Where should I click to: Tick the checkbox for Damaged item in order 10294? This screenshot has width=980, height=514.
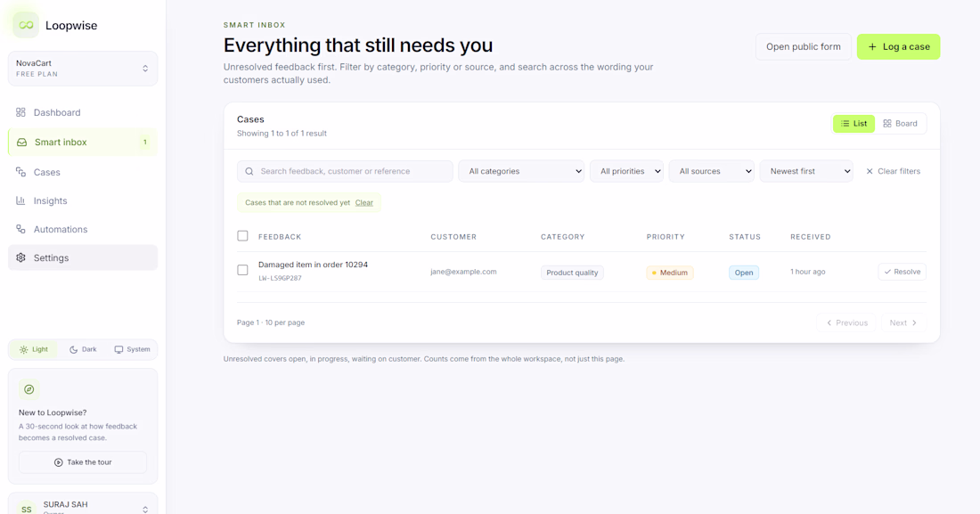242,270
